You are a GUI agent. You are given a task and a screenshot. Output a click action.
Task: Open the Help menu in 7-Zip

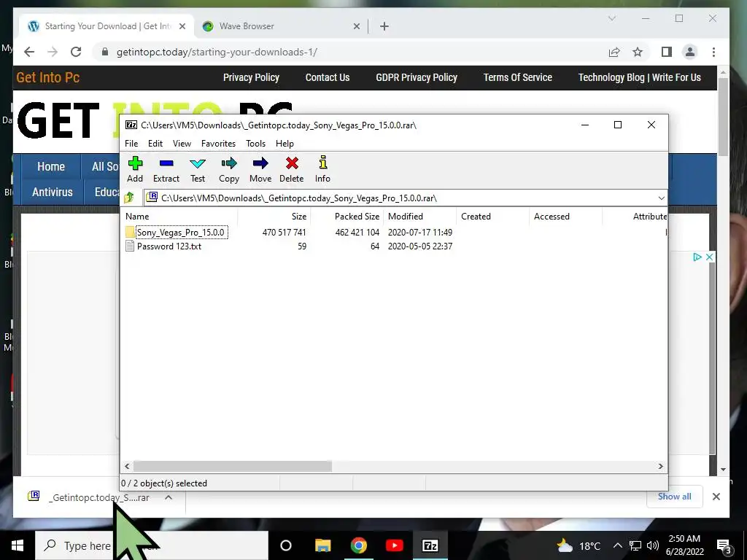[x=285, y=144]
